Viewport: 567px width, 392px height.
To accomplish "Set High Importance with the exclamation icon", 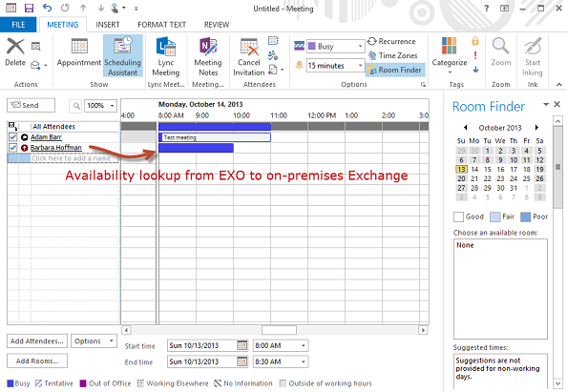I will click(475, 55).
